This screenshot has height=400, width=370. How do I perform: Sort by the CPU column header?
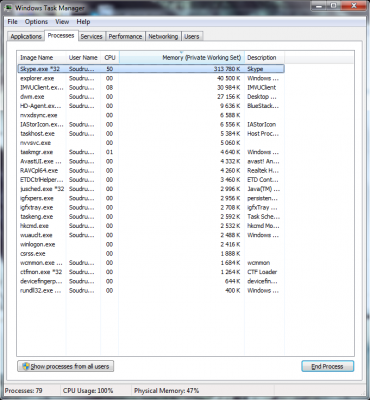(110, 57)
